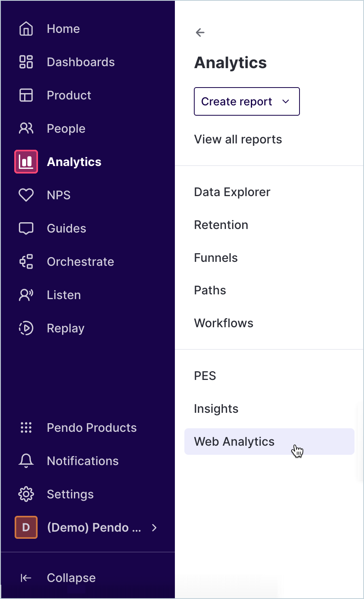Open Replay from the sidebar
Screen dimensions: 364x599
(x=66, y=328)
